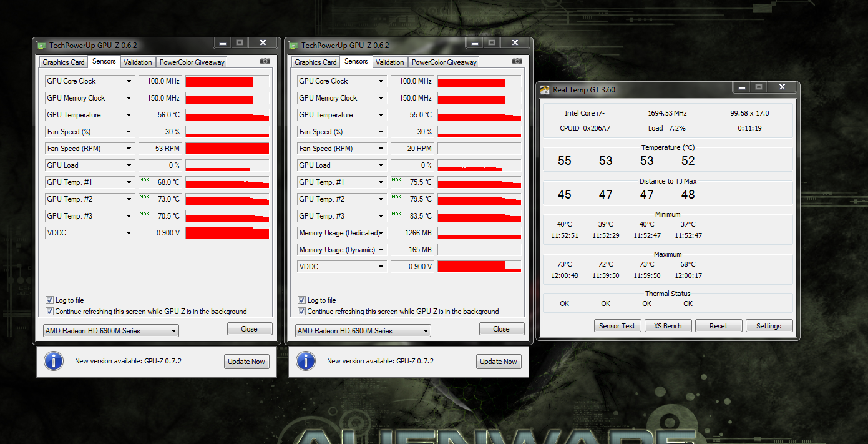Click Close button in left GPU-Z window

[249, 329]
